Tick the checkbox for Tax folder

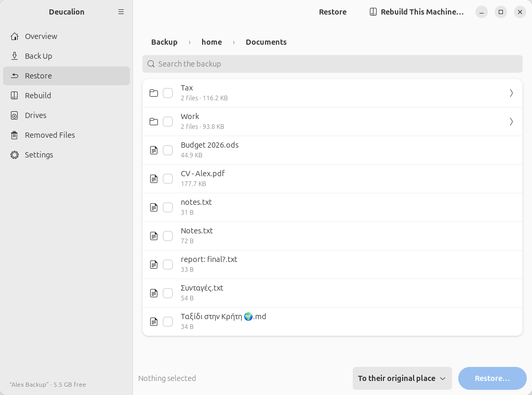coord(168,93)
